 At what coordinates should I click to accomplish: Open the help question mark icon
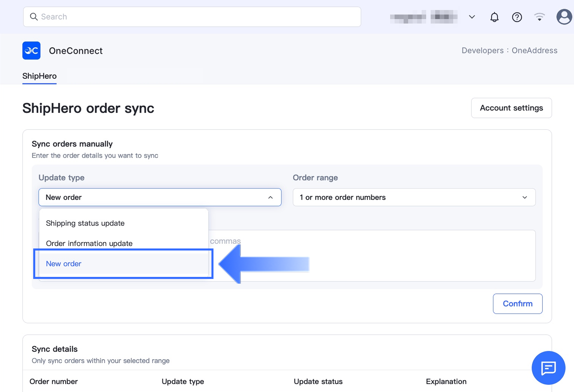[517, 17]
